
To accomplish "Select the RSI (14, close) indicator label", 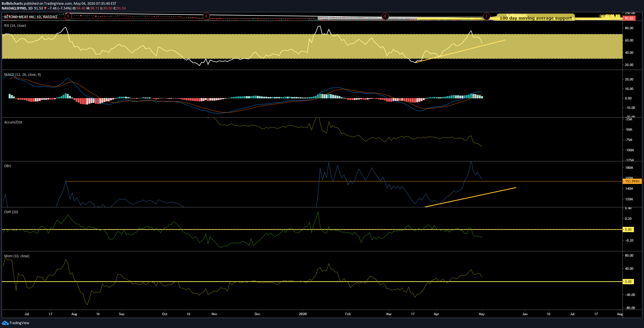I will point(15,26).
